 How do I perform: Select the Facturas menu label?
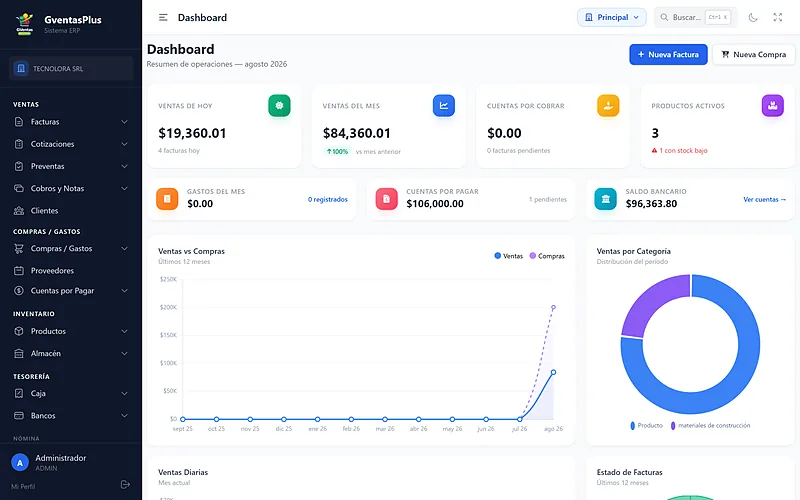pyautogui.click(x=45, y=122)
